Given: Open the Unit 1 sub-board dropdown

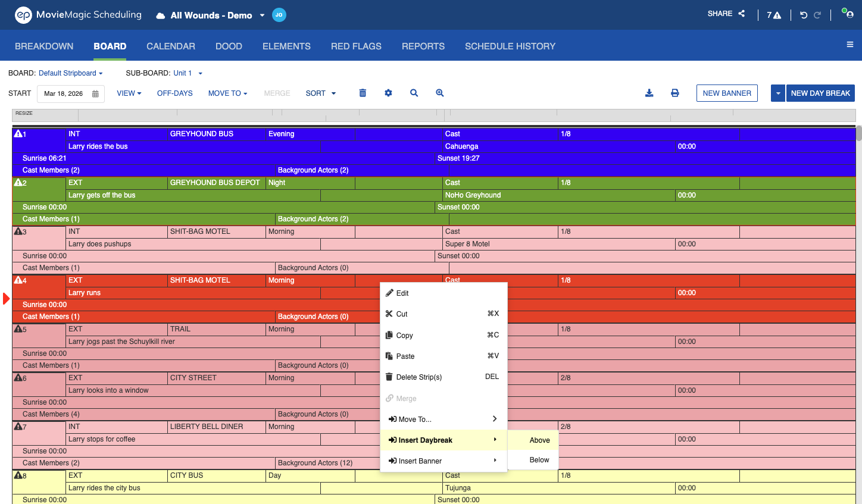Looking at the screenshot, I should pos(188,73).
